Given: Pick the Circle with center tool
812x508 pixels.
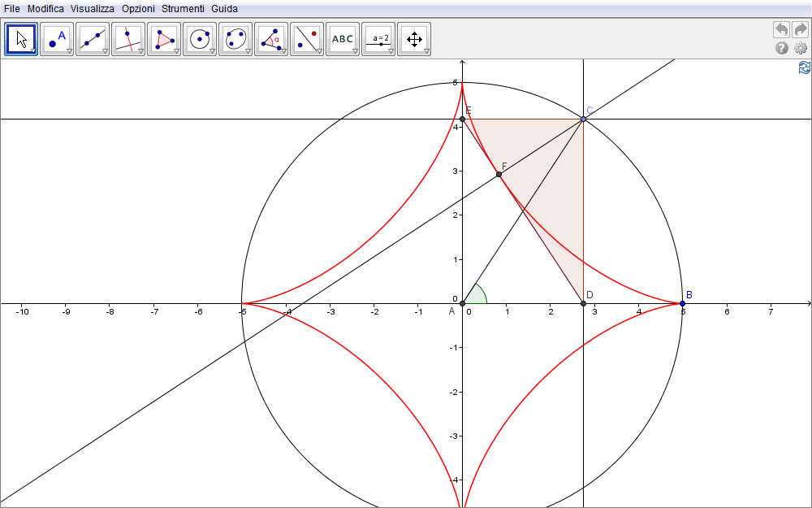Looking at the screenshot, I should pos(200,38).
